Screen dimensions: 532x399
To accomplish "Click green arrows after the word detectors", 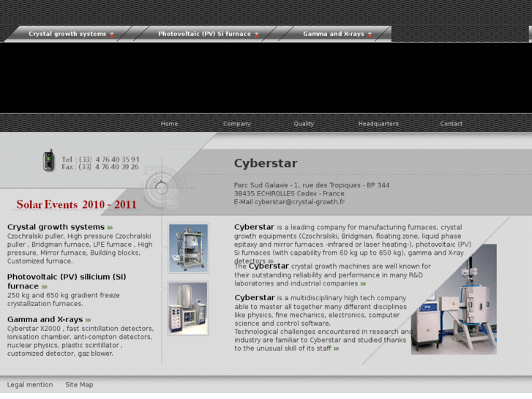I will (x=271, y=261).
